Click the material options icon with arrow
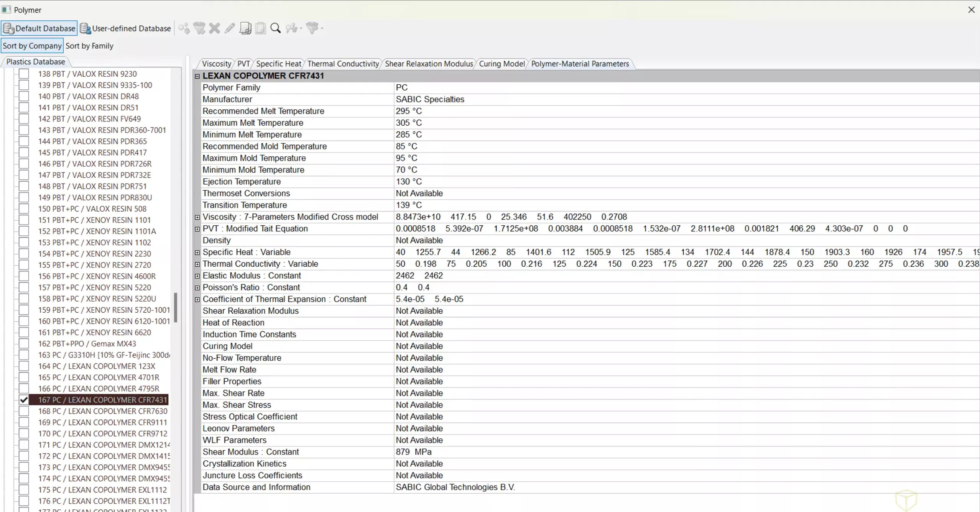Viewport: 980px width, 512px height. (294, 28)
